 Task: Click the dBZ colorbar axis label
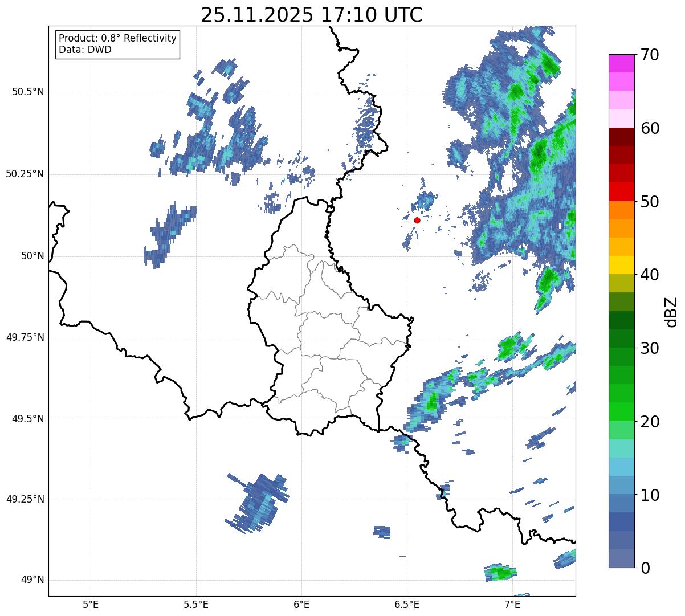(x=671, y=312)
